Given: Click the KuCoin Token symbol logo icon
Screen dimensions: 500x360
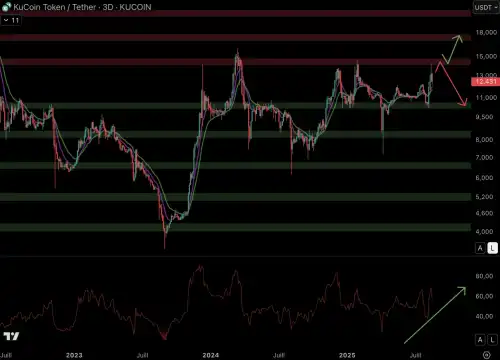Looking at the screenshot, I should coord(6,7).
